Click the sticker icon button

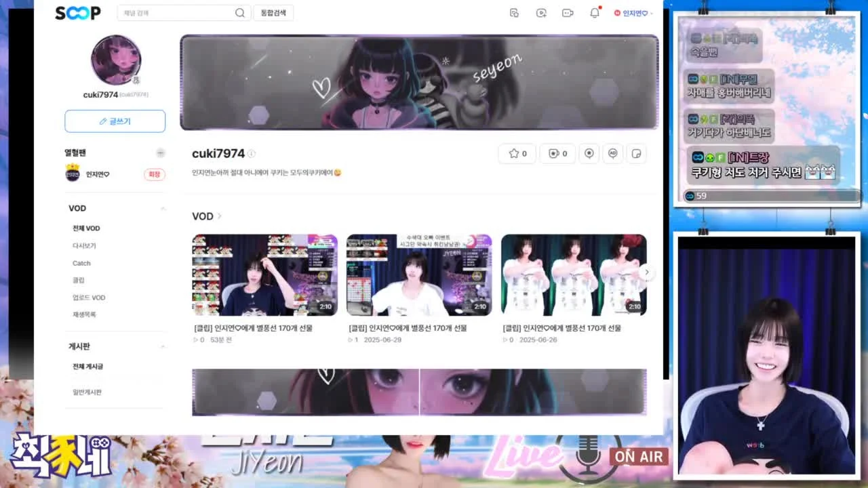click(x=637, y=153)
